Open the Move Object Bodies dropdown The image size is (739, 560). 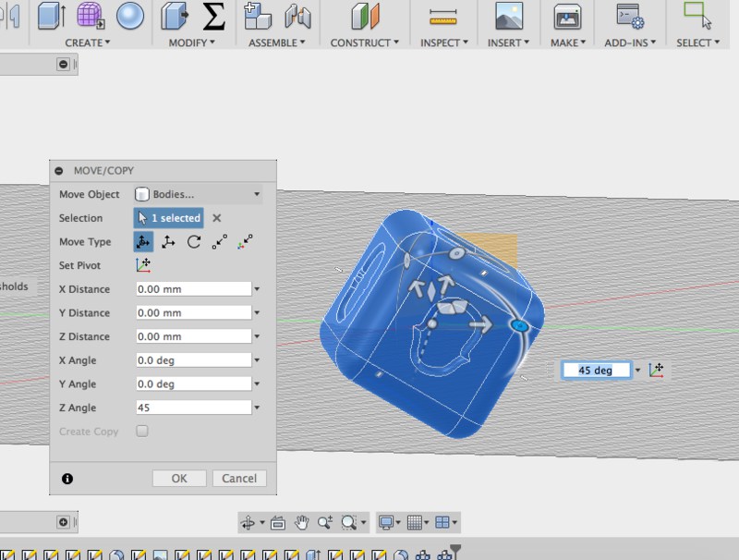198,194
